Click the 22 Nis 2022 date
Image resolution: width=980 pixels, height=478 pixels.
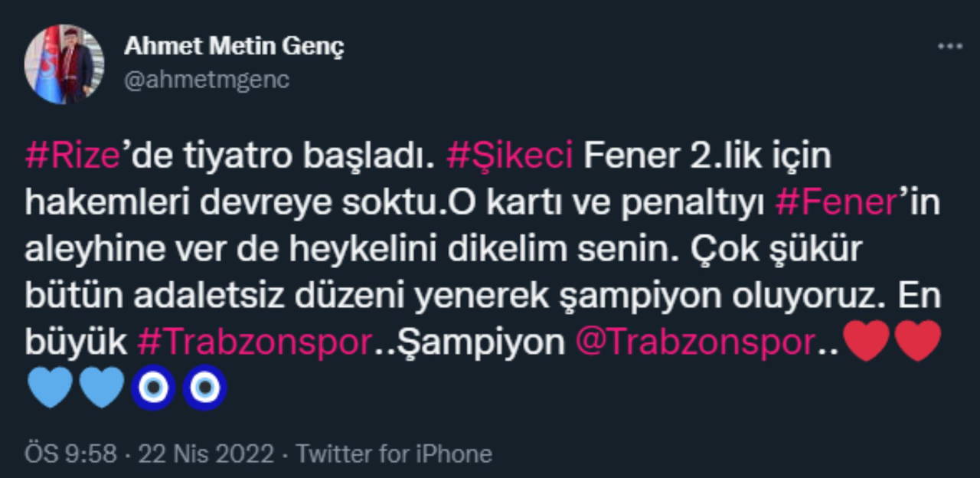pos(205,453)
